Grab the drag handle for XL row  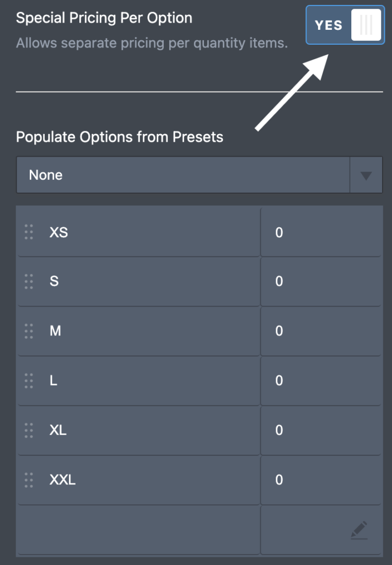tap(29, 430)
